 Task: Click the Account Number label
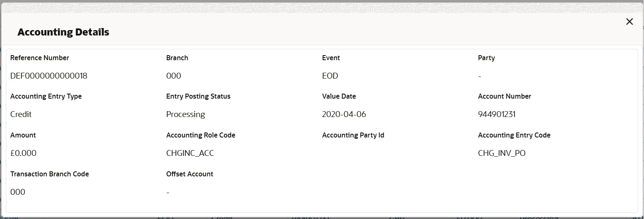504,96
